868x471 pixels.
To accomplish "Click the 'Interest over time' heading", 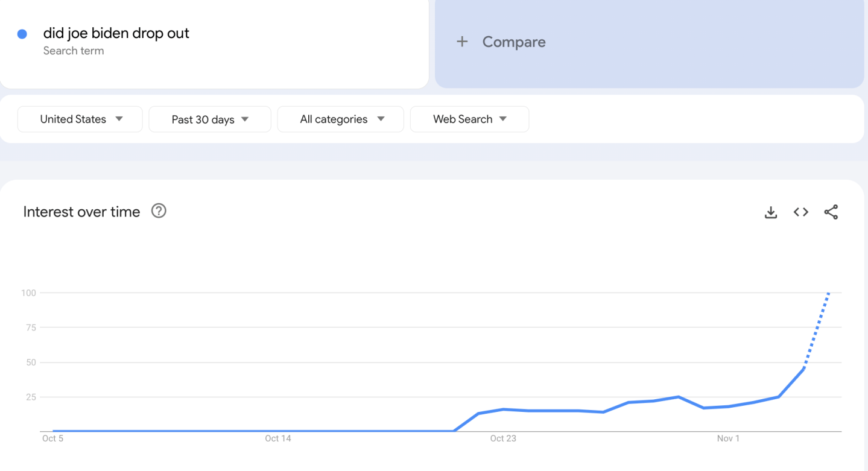I will click(x=81, y=212).
